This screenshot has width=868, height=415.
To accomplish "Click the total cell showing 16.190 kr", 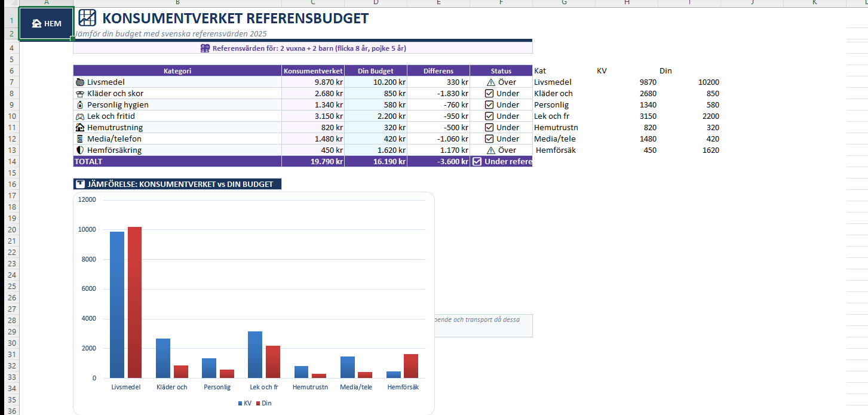I will 376,161.
